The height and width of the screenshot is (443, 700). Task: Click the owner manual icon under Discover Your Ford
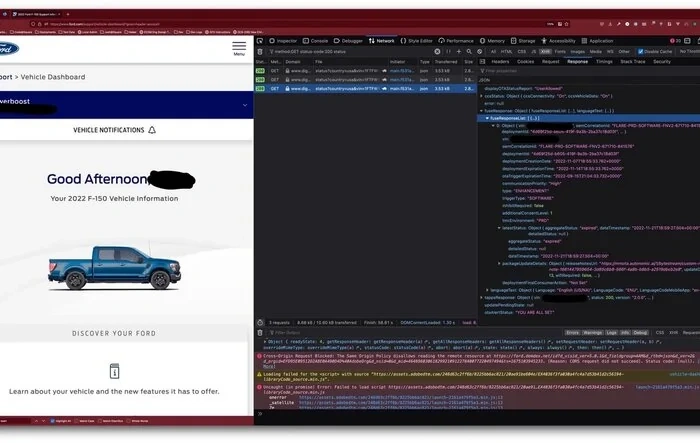tap(114, 371)
